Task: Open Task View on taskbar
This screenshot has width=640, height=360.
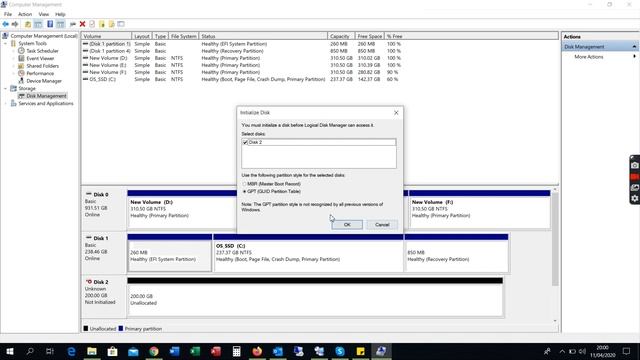Action: 50,351
